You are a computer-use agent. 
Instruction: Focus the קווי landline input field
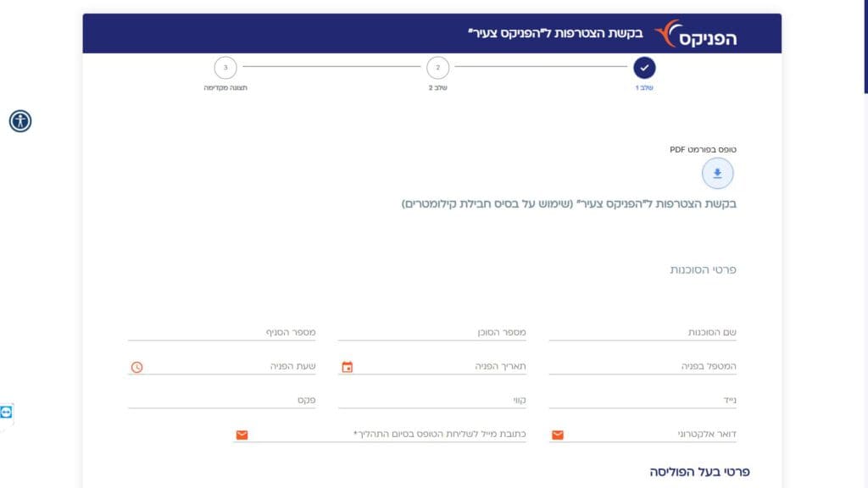coord(431,400)
